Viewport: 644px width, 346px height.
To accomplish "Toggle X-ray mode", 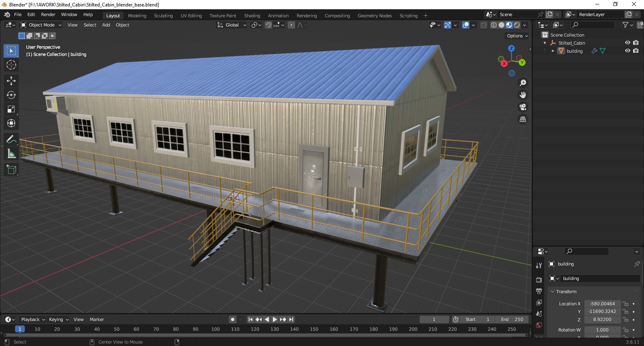I will click(x=484, y=25).
